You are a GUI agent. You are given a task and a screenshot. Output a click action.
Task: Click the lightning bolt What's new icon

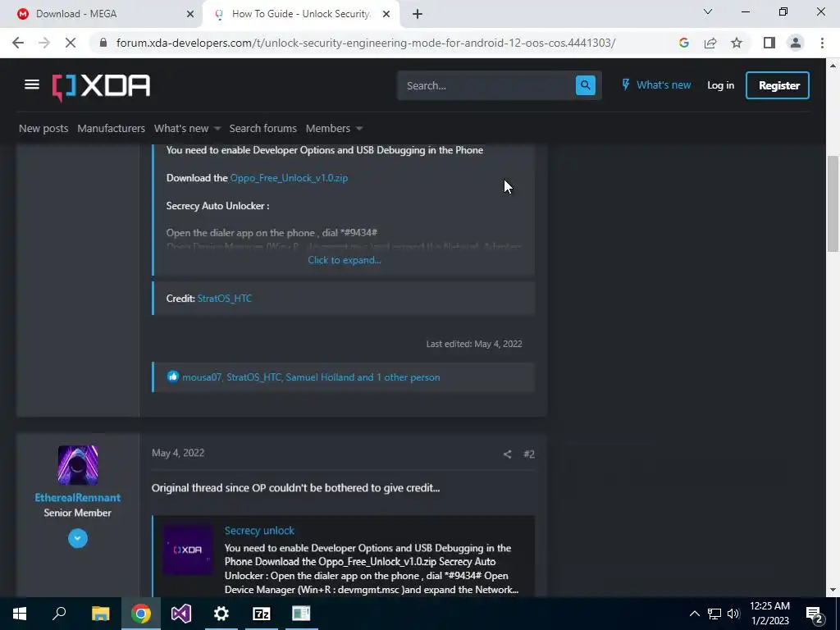pyautogui.click(x=625, y=84)
